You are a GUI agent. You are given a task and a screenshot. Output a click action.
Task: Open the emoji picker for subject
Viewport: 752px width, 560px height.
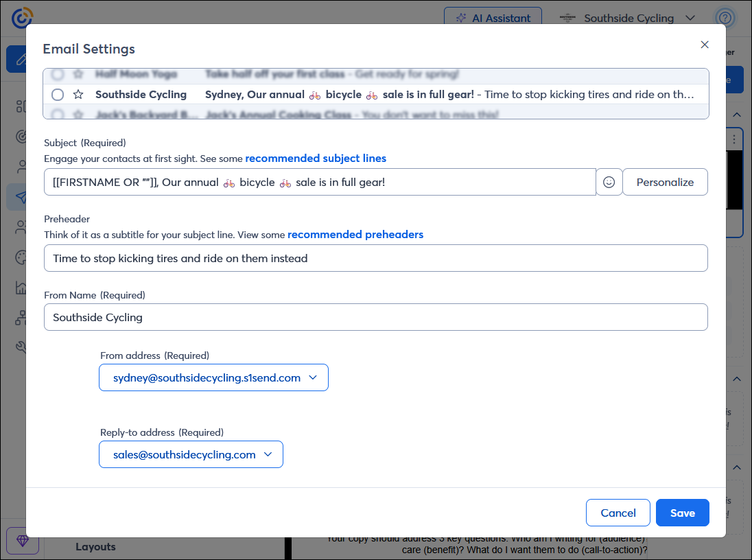(609, 182)
